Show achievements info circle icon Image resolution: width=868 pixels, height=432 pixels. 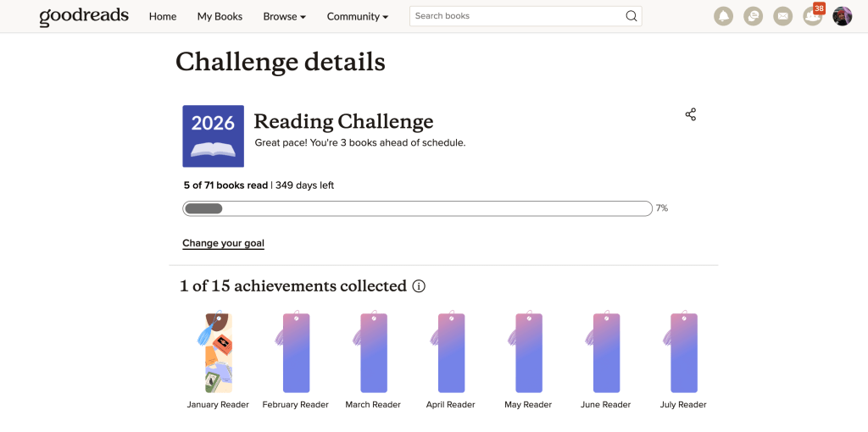tap(419, 286)
